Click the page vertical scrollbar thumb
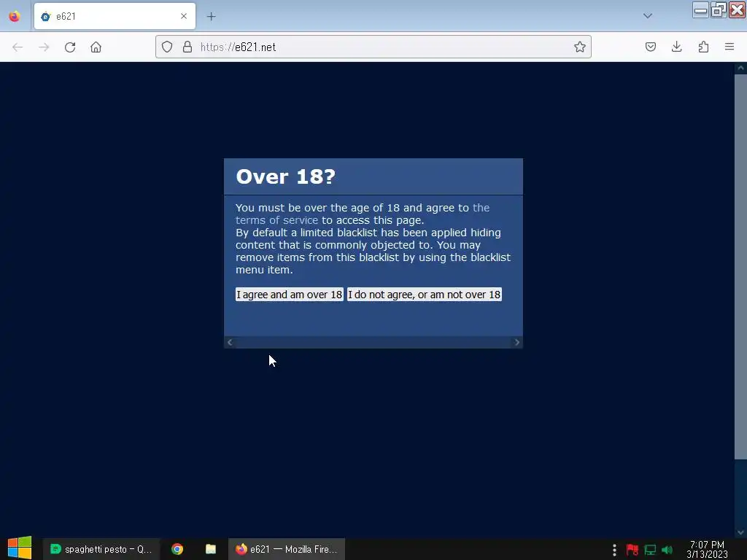 [740, 267]
